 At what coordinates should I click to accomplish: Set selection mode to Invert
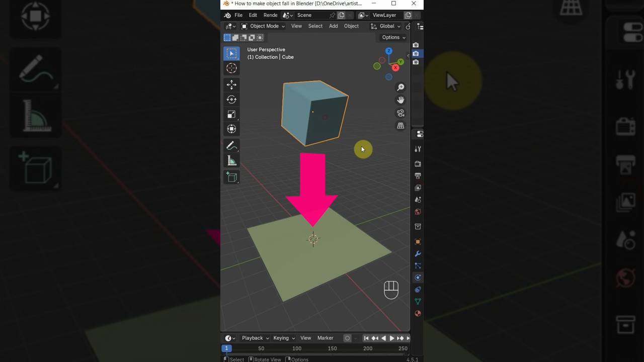[252, 38]
